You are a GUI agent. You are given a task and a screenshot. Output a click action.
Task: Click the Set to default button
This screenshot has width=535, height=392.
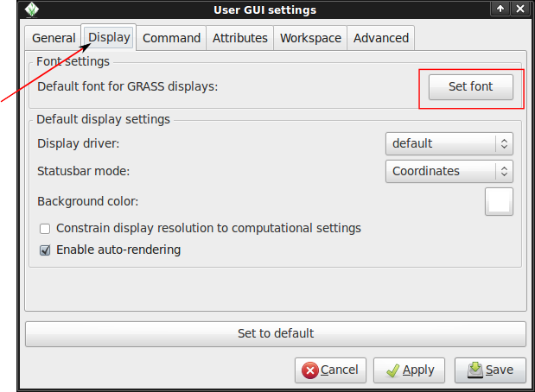tap(275, 333)
